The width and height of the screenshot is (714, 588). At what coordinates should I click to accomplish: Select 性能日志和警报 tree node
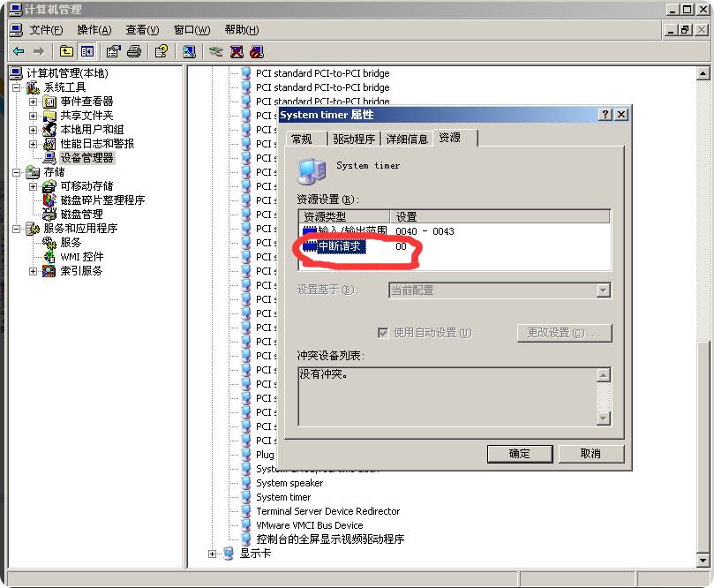point(97,144)
